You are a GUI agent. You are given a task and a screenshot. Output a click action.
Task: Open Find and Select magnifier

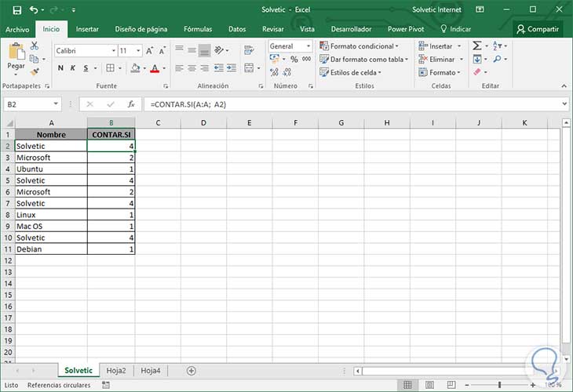pos(497,59)
